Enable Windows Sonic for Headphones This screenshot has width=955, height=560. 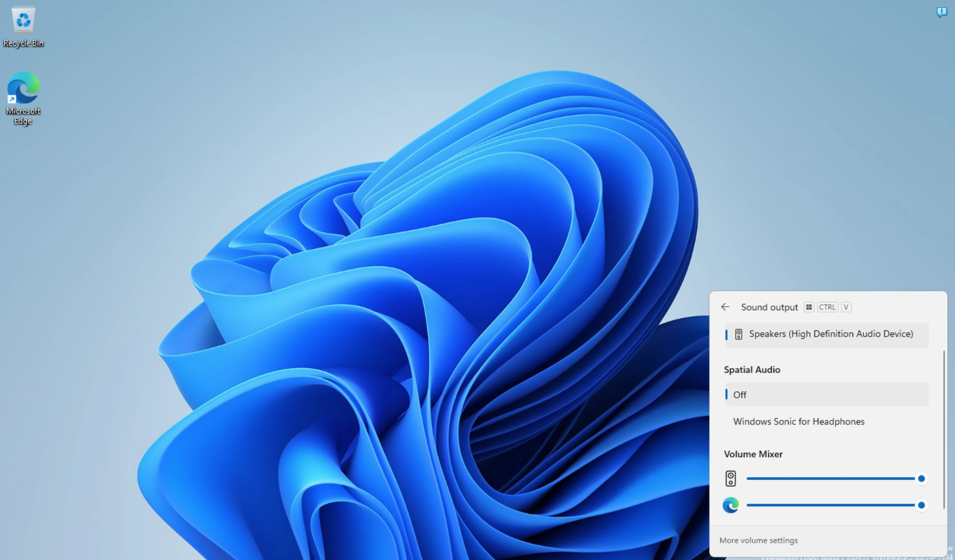coord(798,421)
